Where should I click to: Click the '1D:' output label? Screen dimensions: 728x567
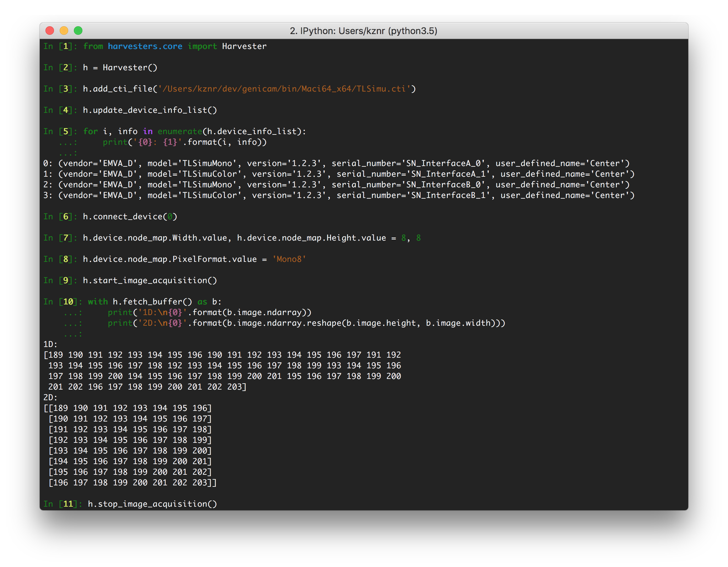pyautogui.click(x=50, y=344)
